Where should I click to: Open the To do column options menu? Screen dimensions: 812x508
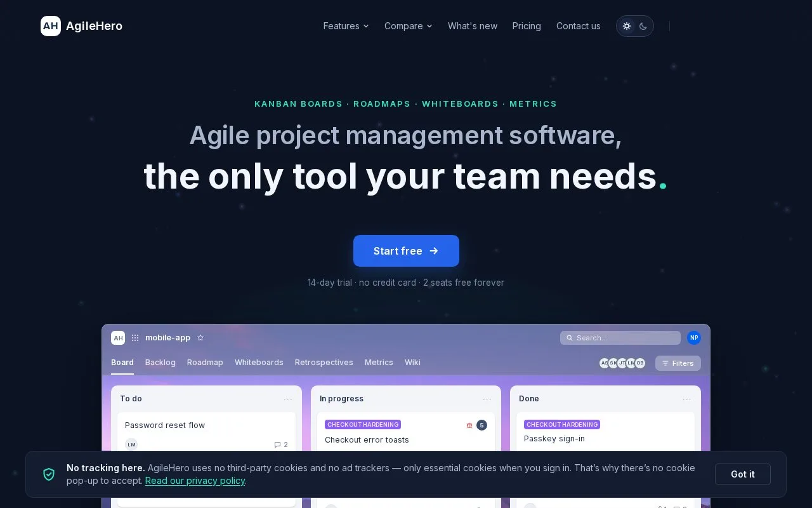(288, 399)
